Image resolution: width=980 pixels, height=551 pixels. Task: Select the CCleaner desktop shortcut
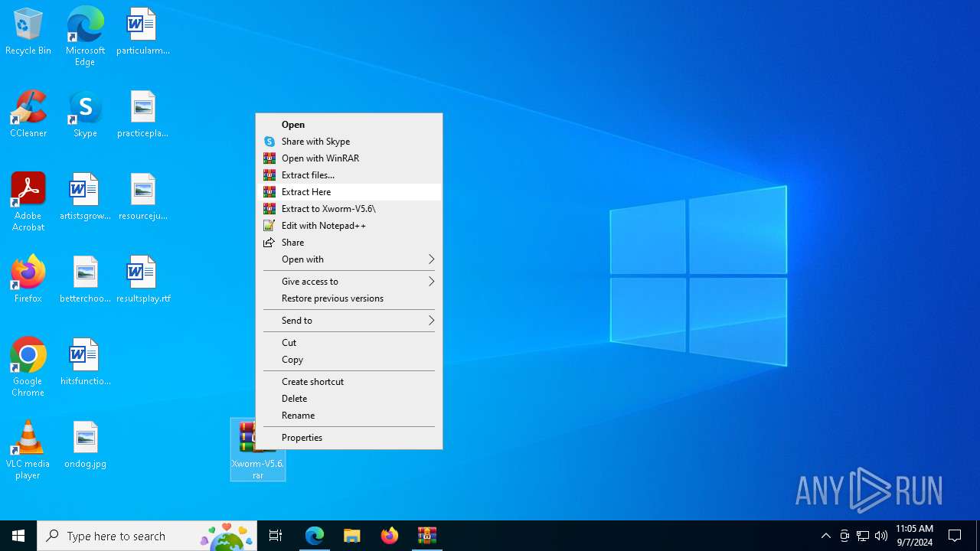28,115
